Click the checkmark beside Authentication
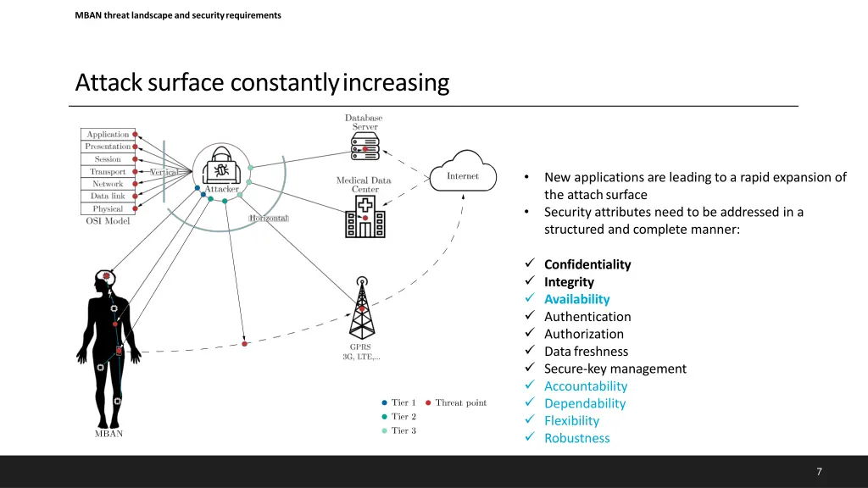The width and height of the screenshot is (868, 488). [530, 315]
